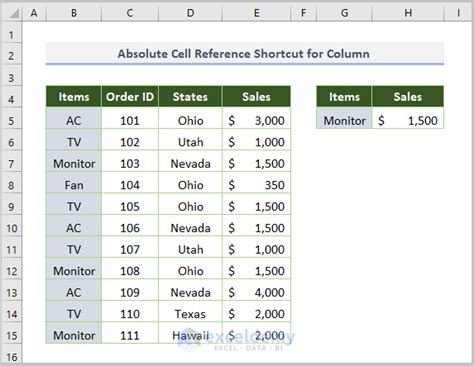The image size is (474, 366).
Task: Click the 'Order ID' header cell
Action: (x=130, y=97)
